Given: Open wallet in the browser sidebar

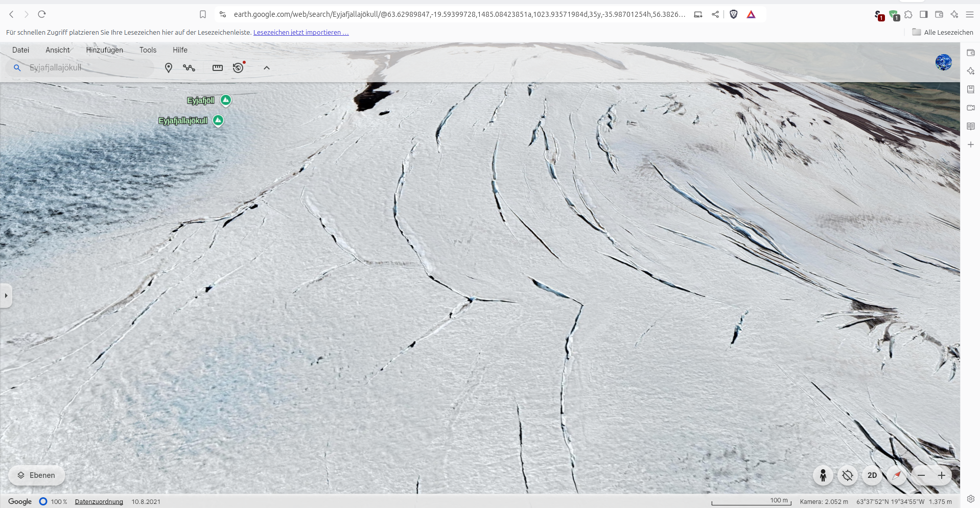Looking at the screenshot, I should coord(971,53).
